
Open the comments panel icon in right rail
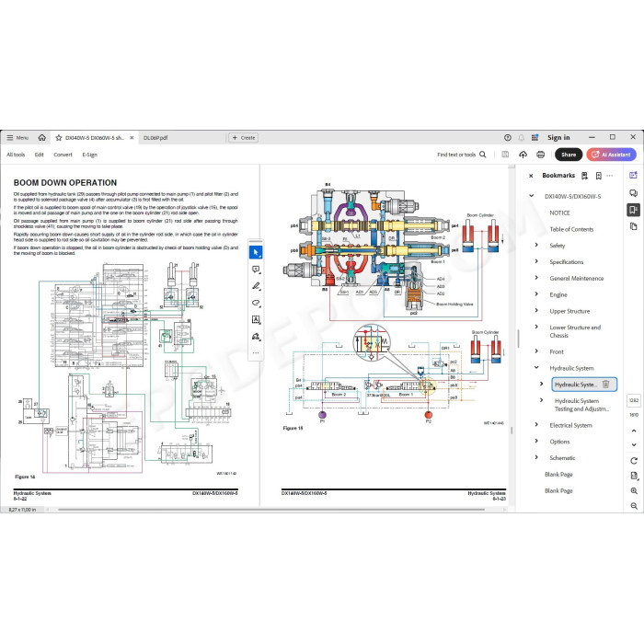[x=633, y=193]
